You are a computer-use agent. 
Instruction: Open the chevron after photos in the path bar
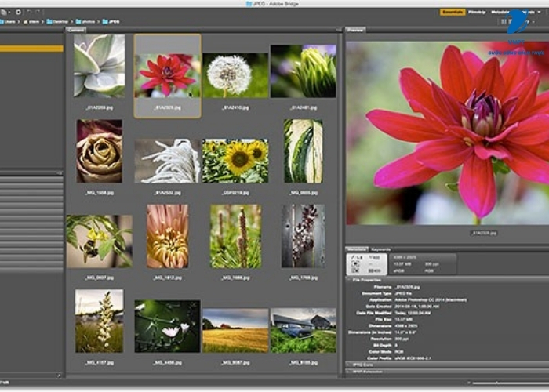[x=98, y=22]
